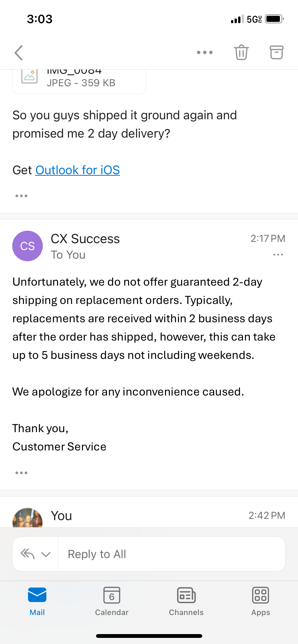Tap the back chevron arrow
298x644 pixels.
coord(19,53)
